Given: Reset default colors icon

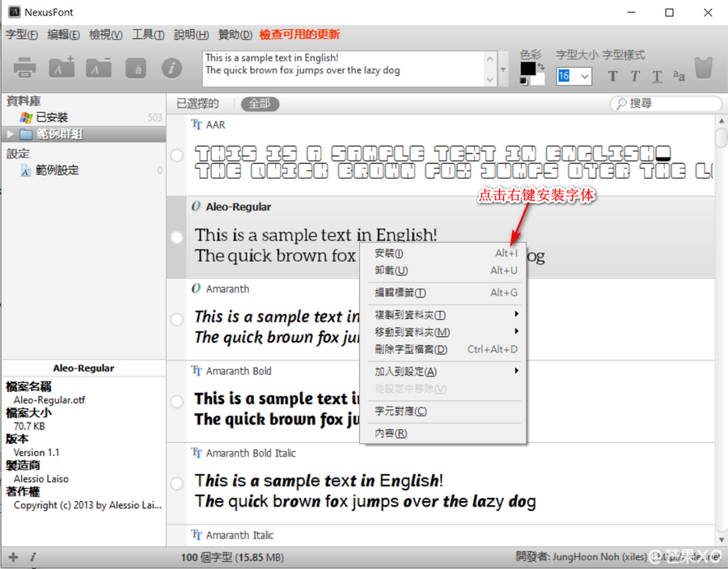Looking at the screenshot, I should (523, 82).
